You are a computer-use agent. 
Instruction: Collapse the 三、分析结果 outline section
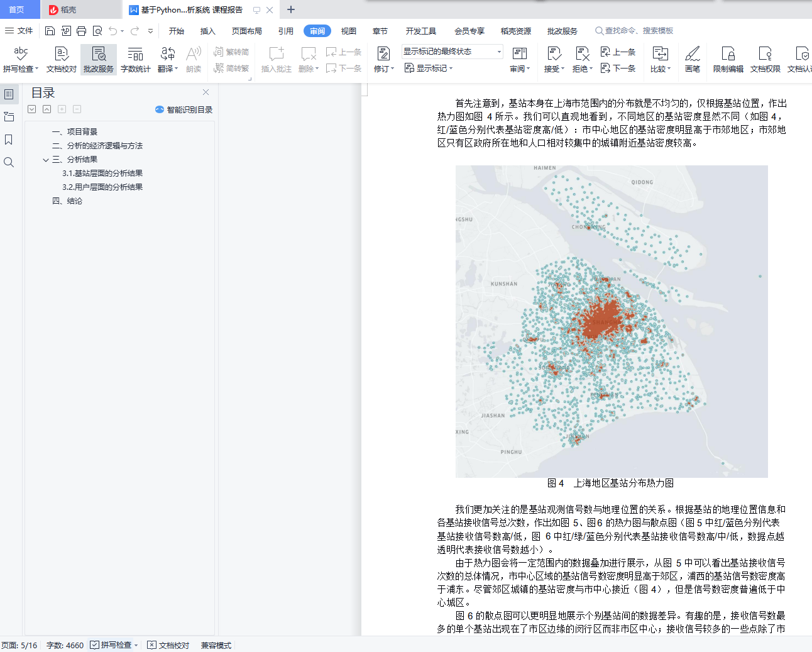[x=46, y=160]
